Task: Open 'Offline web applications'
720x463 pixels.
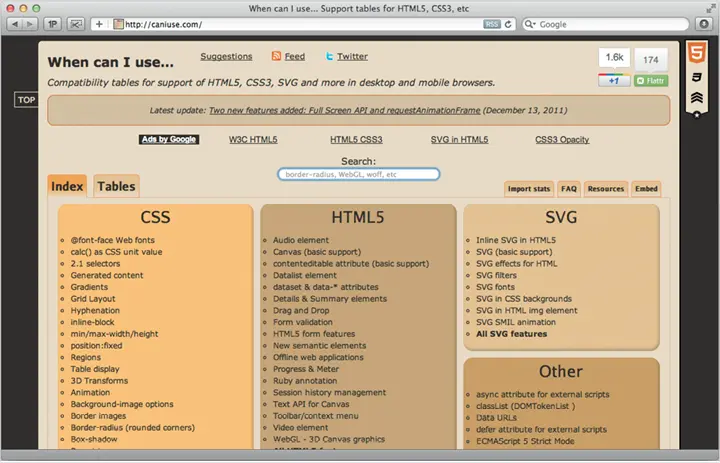Action: pyautogui.click(x=318, y=357)
